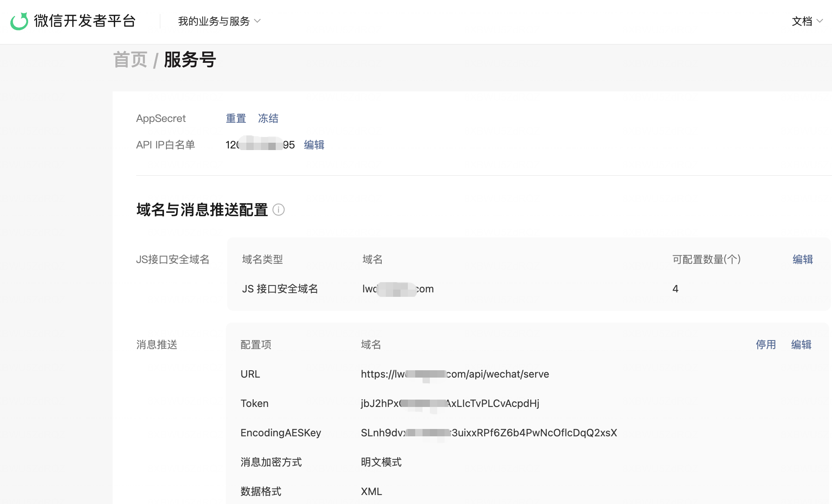Image resolution: width=832 pixels, height=504 pixels.
Task: Click the Token value text
Action: [449, 404]
